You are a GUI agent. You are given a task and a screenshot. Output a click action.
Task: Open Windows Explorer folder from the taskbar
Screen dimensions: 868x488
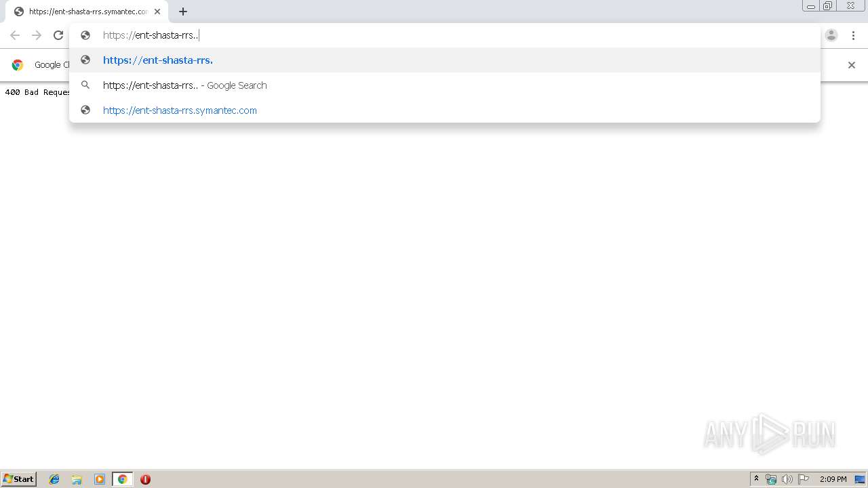coord(77,479)
